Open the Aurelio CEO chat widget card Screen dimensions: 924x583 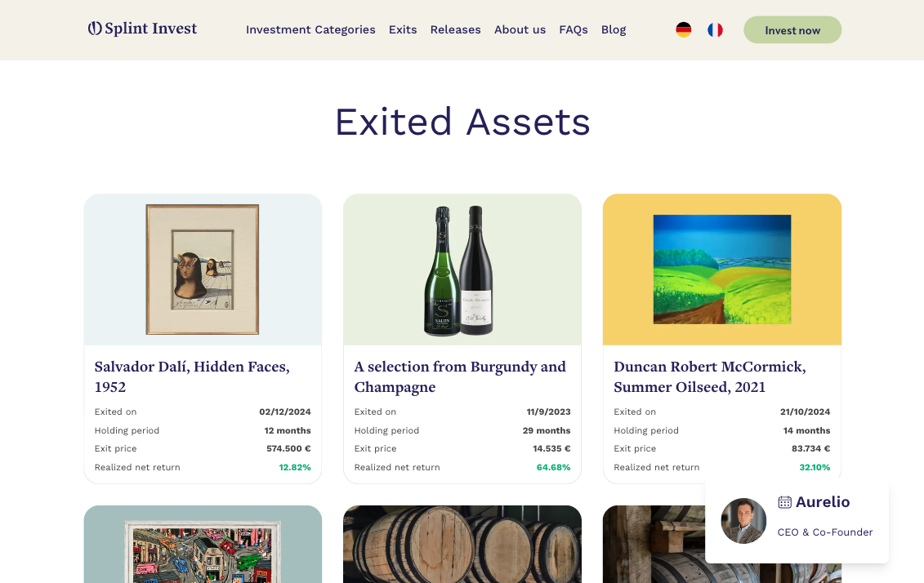[x=797, y=521]
